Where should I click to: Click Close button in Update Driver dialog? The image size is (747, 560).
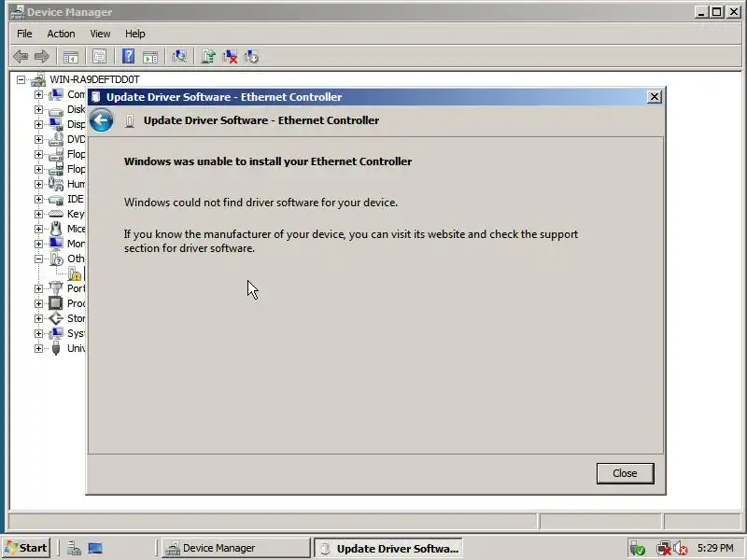[625, 473]
